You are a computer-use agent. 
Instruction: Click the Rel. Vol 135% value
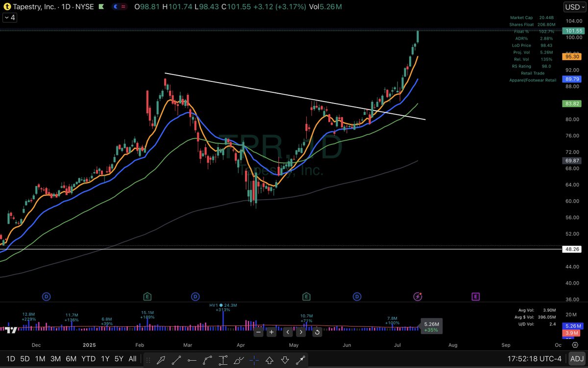[x=546, y=59]
